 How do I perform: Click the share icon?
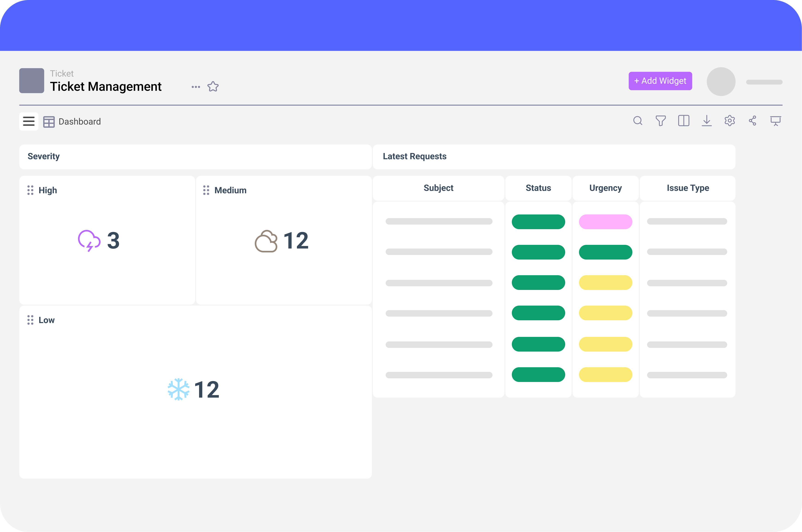(x=753, y=121)
